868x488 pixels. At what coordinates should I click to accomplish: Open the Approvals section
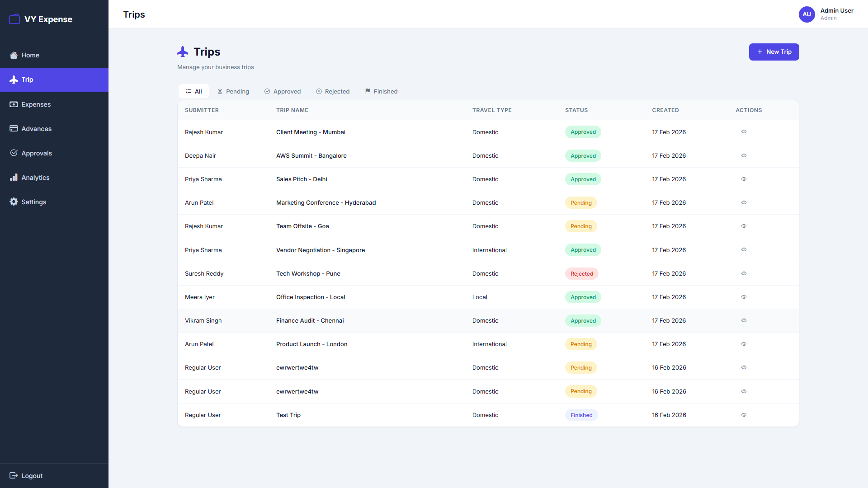point(36,153)
